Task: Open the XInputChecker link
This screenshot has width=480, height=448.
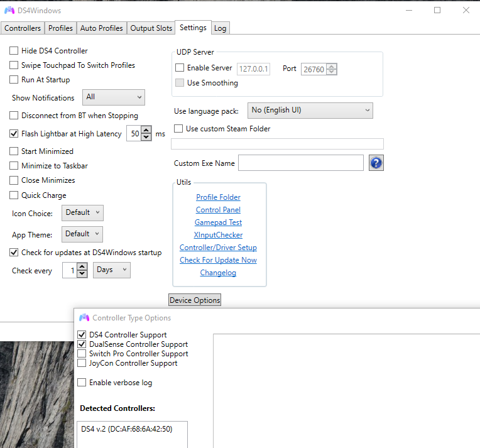Action: [x=218, y=235]
